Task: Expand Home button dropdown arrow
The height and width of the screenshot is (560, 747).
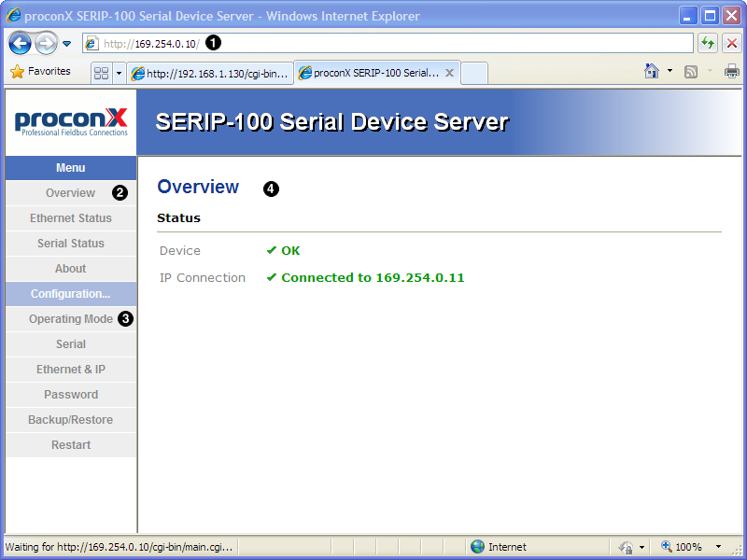Action: tap(669, 71)
